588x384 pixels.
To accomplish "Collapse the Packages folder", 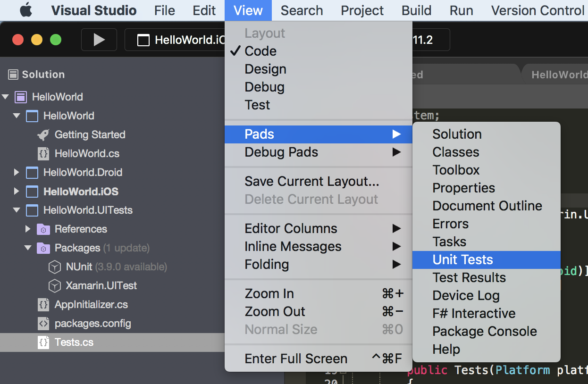I will (28, 248).
